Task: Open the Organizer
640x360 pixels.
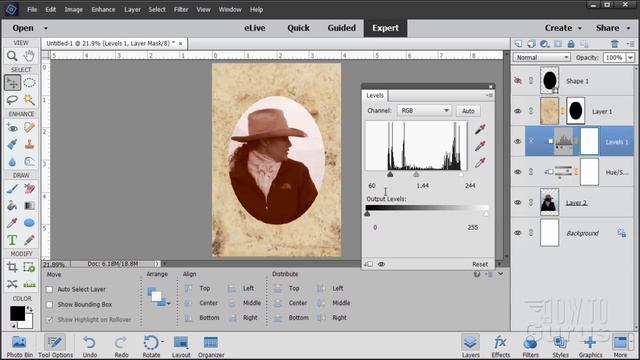Action: click(211, 346)
